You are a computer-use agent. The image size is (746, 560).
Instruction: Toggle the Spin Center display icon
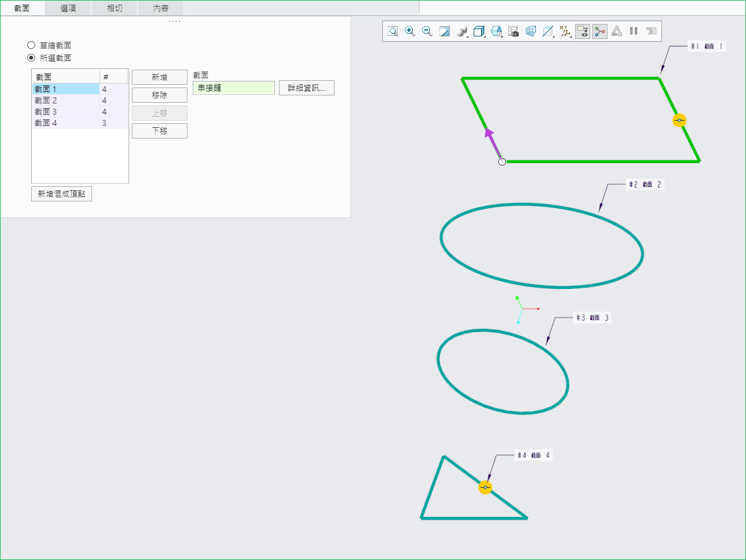click(600, 31)
